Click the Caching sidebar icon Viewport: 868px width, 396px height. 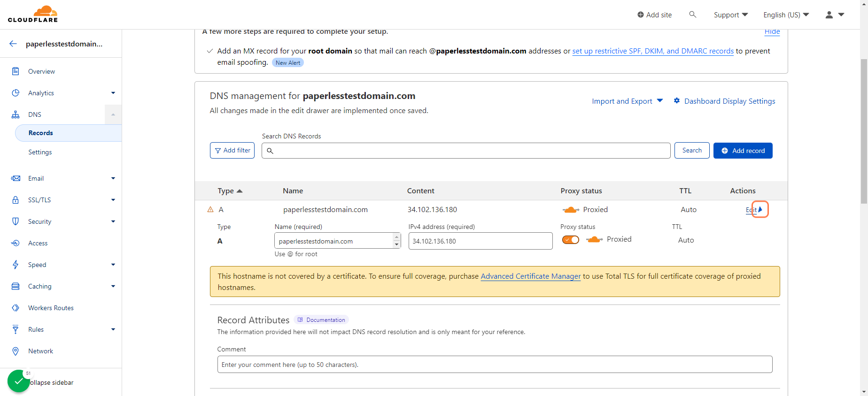pos(15,286)
